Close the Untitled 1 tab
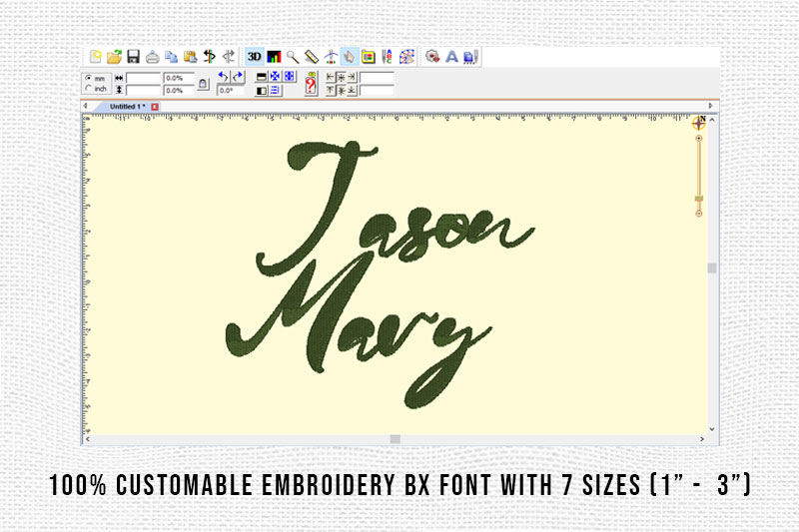The height and width of the screenshot is (532, 799). click(x=155, y=107)
